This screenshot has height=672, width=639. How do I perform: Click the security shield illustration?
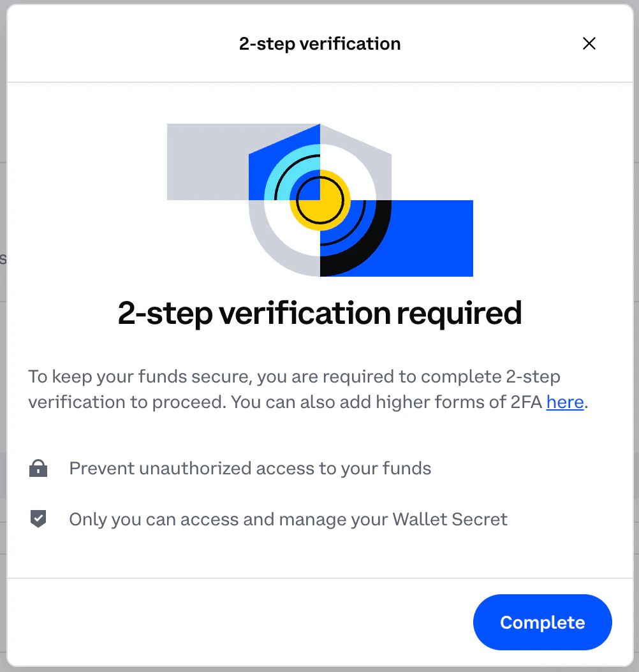319,200
